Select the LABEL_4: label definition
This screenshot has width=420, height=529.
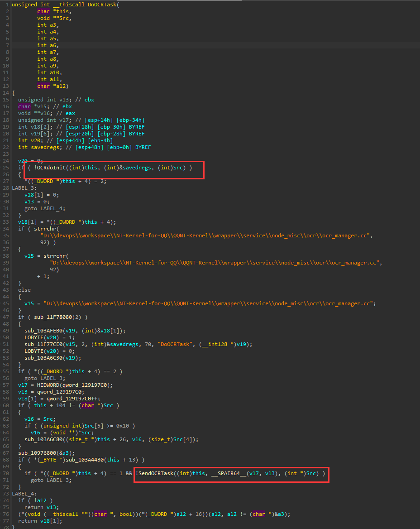click(24, 494)
